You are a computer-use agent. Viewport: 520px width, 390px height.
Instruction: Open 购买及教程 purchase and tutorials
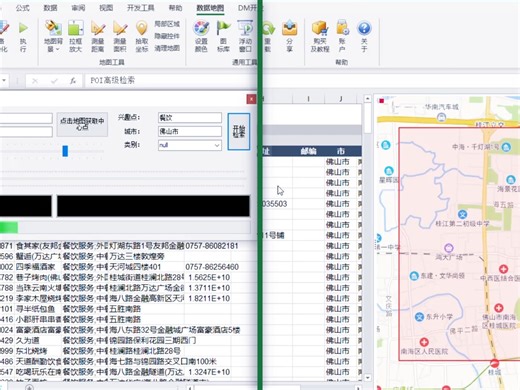pos(320,36)
